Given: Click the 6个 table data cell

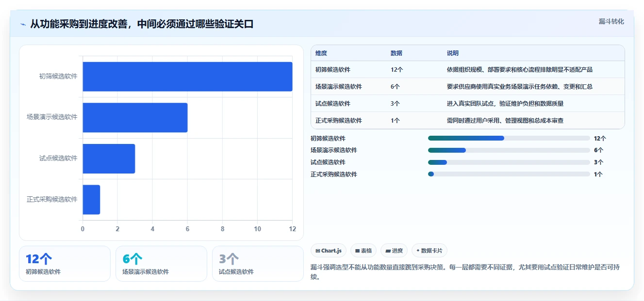Looking at the screenshot, I should [396, 87].
